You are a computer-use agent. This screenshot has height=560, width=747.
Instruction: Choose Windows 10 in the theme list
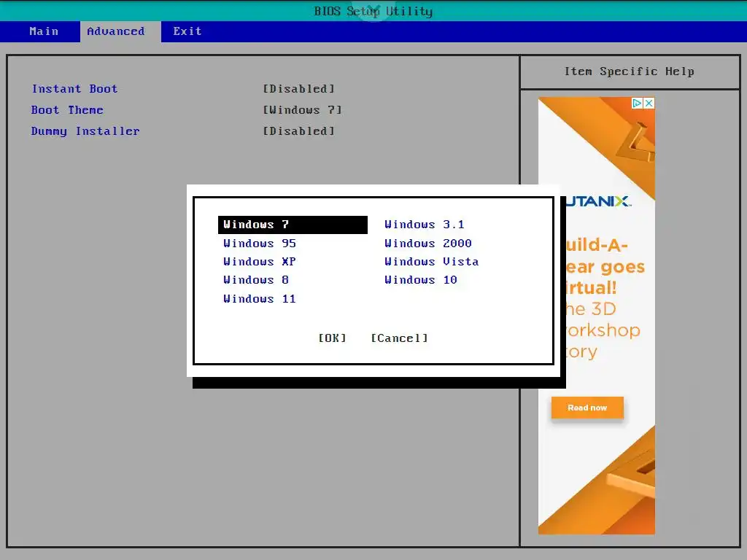click(x=421, y=280)
